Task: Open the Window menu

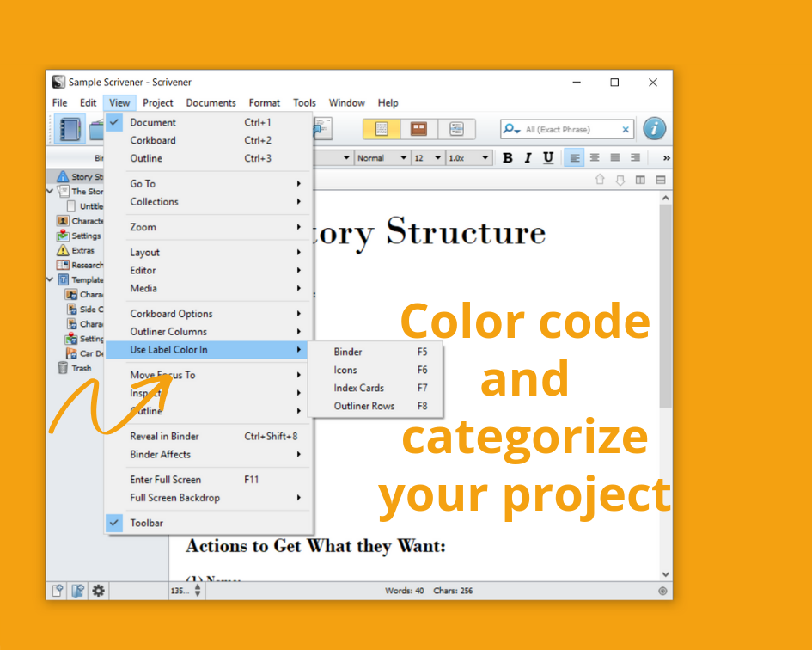Action: tap(346, 102)
